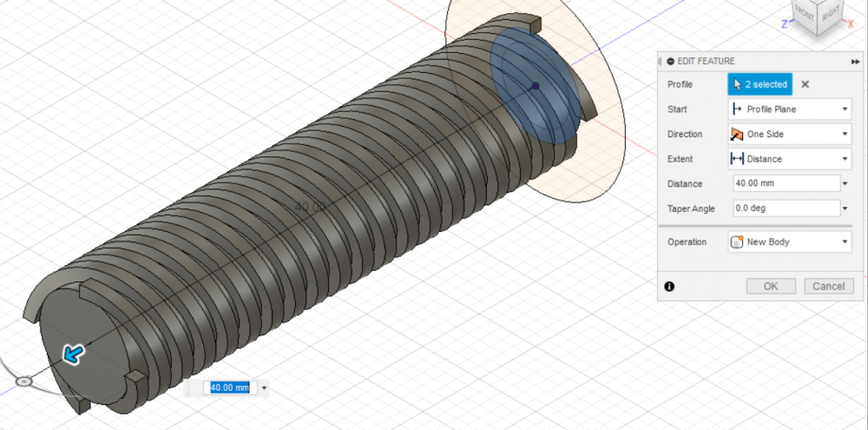Open the Direction 'One Side' dropdown
The width and height of the screenshot is (868, 430).
pyautogui.click(x=789, y=134)
